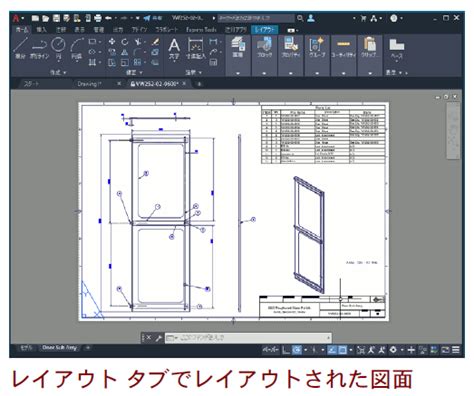
Task: Choose the Ellipse draw tool
Action: (92, 52)
